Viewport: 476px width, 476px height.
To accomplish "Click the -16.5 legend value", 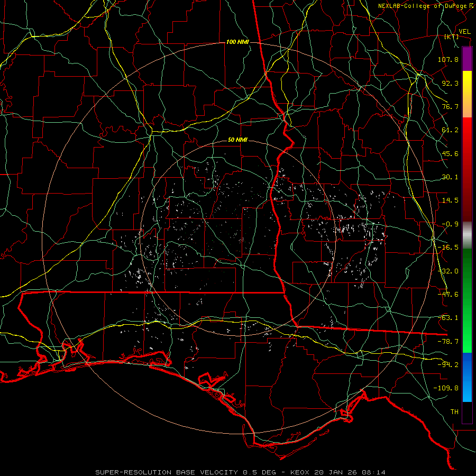I will 448,248.
